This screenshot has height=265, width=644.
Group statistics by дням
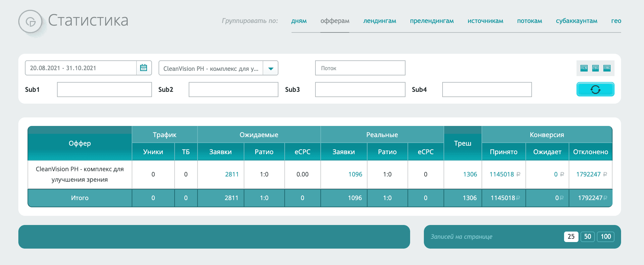point(299,21)
